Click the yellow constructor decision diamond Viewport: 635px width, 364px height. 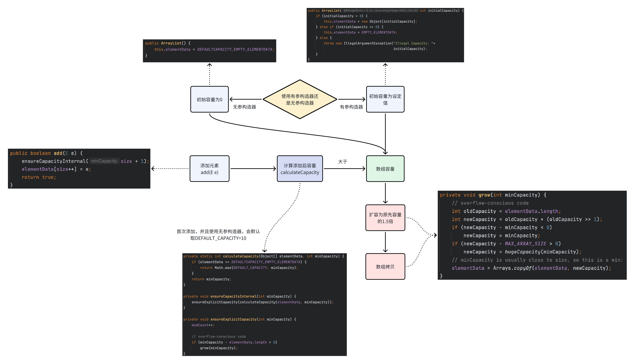click(300, 99)
